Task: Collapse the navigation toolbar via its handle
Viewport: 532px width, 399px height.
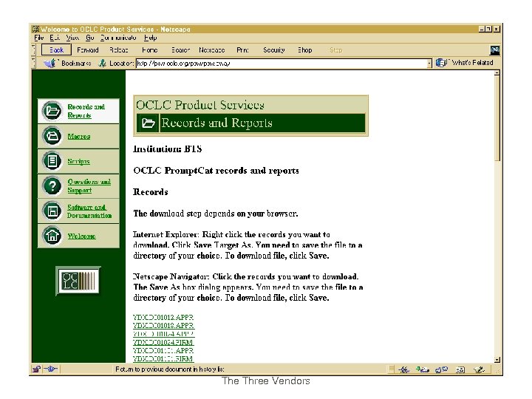Action: coord(33,50)
